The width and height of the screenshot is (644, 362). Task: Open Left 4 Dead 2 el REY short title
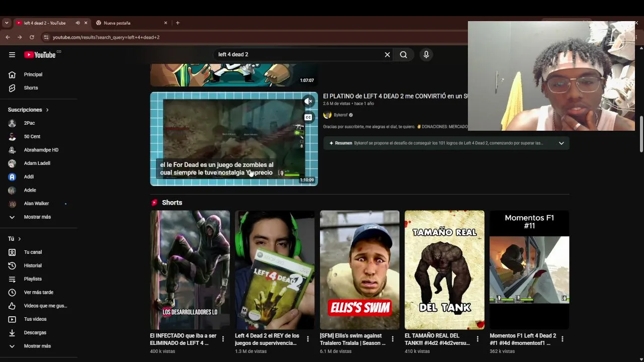tap(267, 339)
